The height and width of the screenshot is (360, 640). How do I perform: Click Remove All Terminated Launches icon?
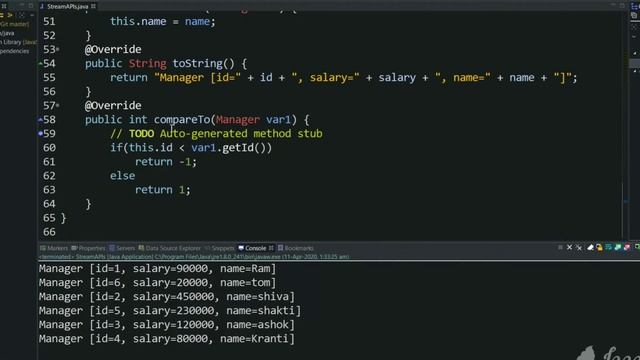point(579,247)
